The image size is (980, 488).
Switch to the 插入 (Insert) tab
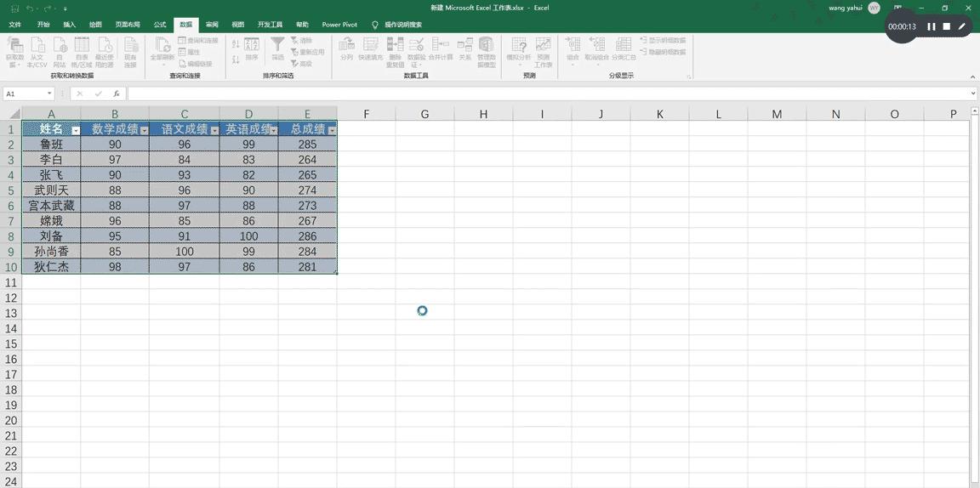70,25
